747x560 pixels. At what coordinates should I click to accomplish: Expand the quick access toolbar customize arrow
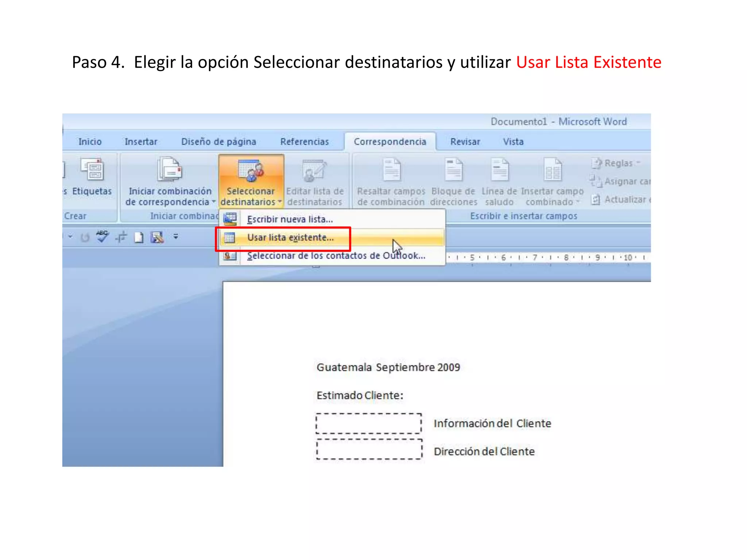[176, 237]
